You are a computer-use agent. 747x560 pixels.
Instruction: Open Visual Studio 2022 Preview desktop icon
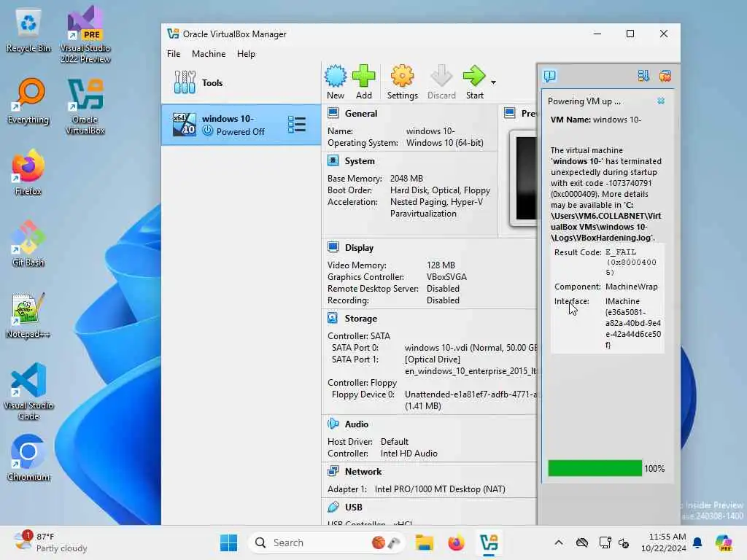point(85,35)
